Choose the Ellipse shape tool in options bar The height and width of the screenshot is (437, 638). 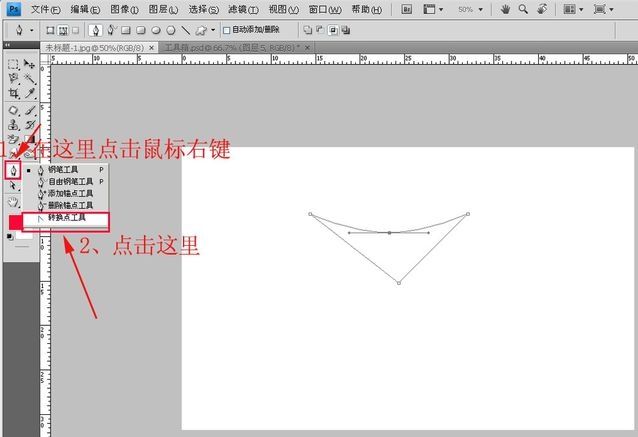point(156,30)
